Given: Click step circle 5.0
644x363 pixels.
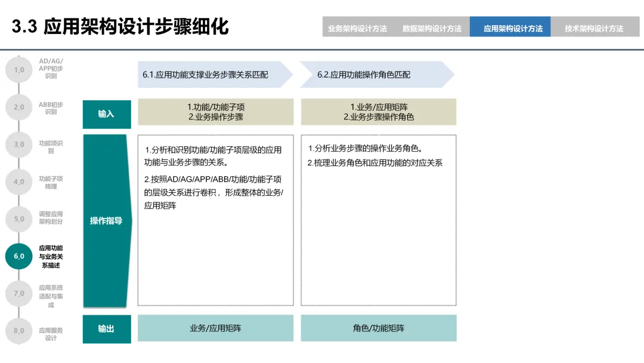Looking at the screenshot, I should [x=19, y=219].
